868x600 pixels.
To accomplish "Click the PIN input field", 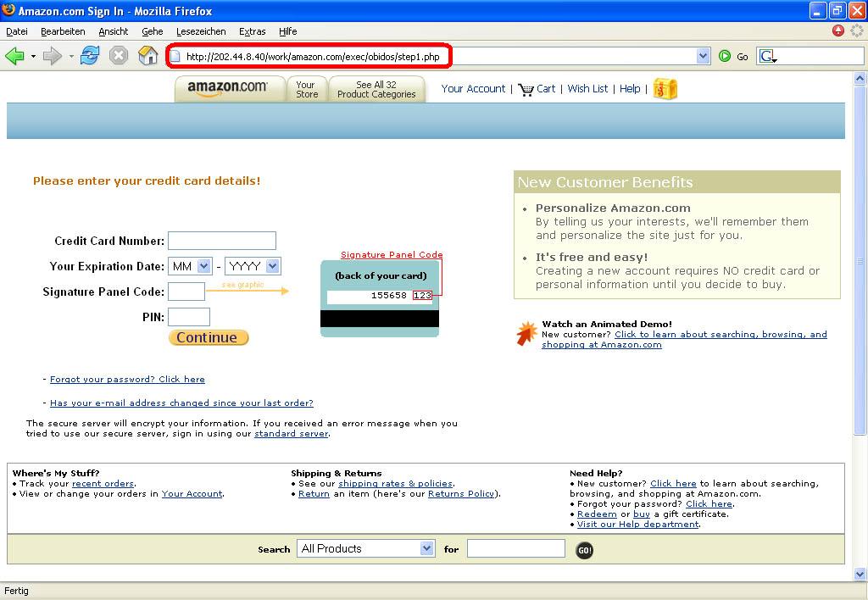I will [x=189, y=317].
